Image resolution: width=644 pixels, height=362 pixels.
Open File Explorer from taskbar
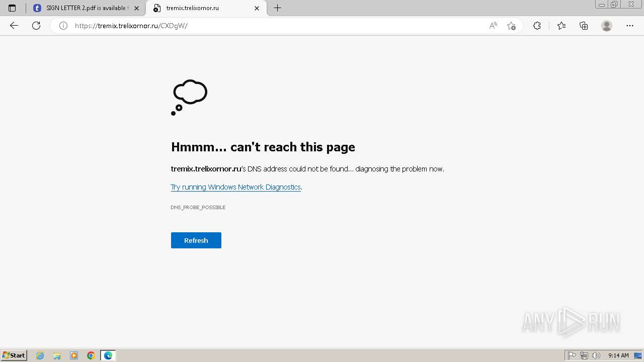tap(57, 355)
